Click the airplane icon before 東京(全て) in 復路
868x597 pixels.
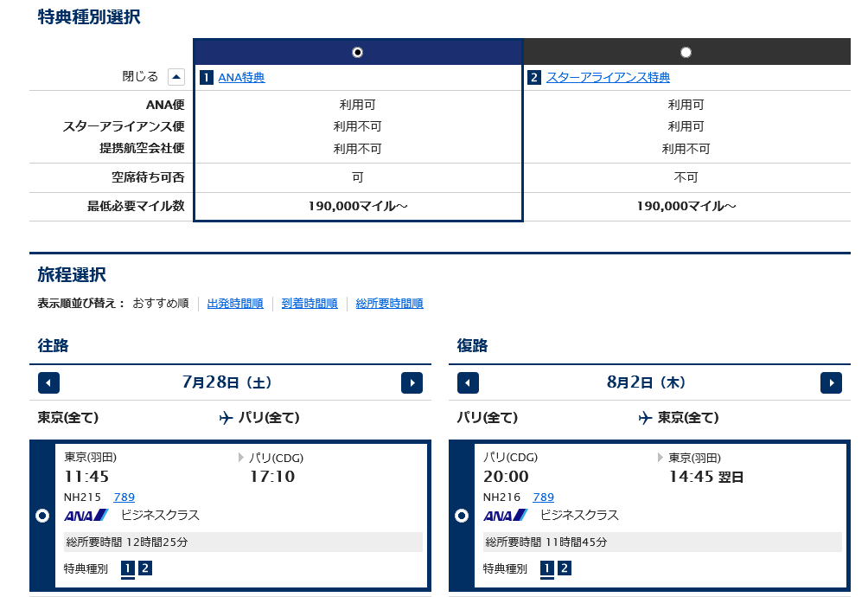[645, 418]
